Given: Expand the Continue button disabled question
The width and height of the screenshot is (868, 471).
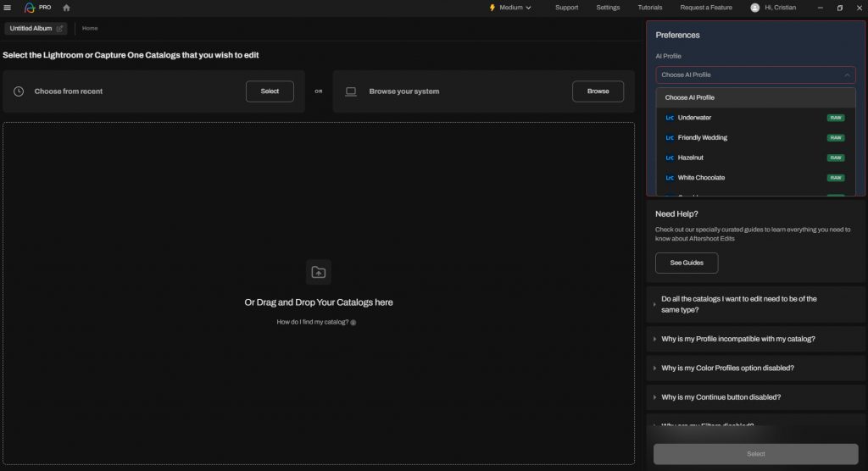Looking at the screenshot, I should (721, 397).
